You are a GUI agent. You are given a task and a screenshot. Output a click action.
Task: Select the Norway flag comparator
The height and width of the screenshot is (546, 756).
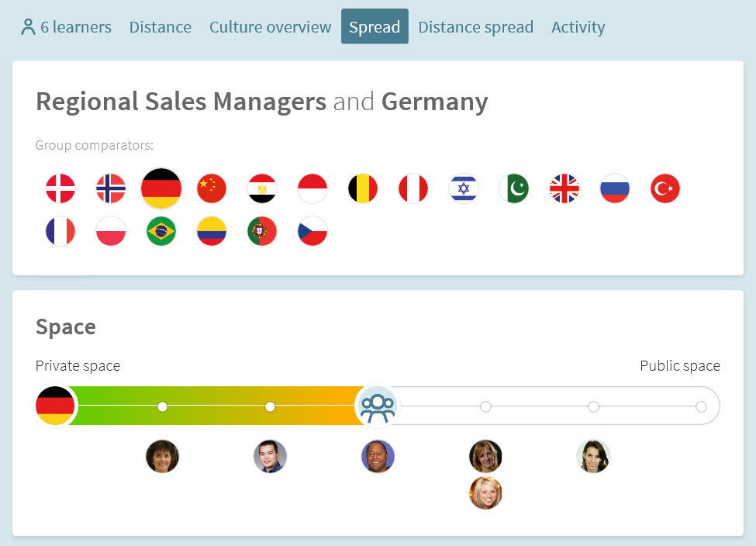tap(111, 188)
